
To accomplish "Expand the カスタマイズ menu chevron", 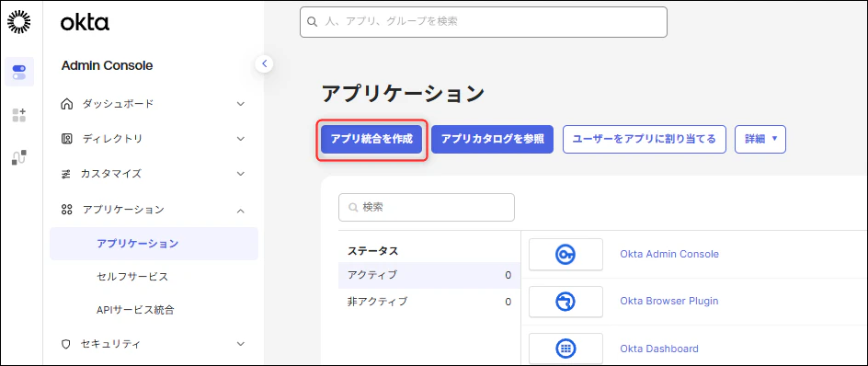I will 241,174.
